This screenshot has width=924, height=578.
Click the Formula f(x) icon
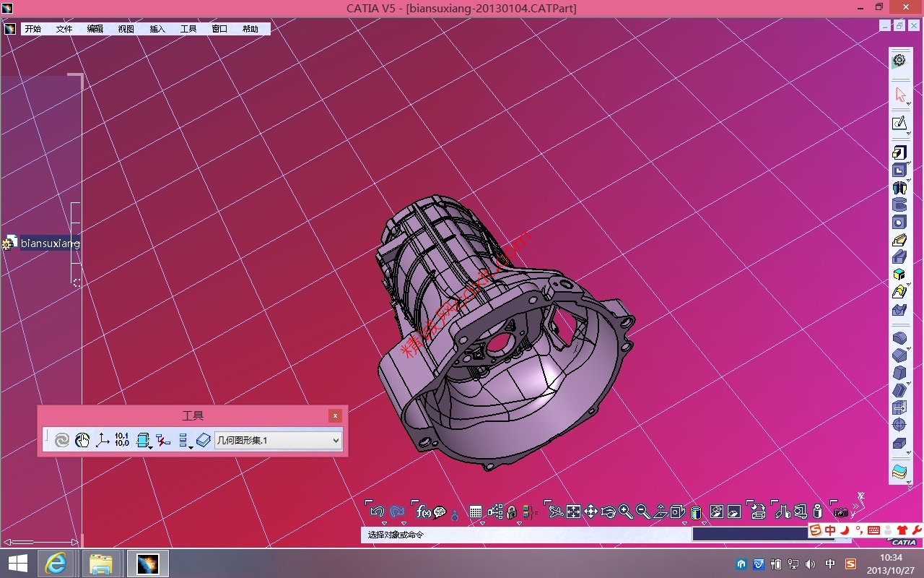pos(424,512)
